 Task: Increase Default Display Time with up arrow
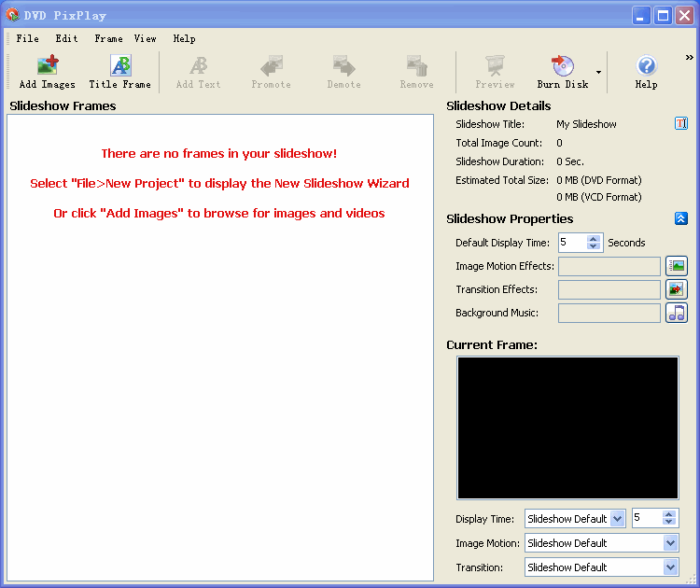(x=594, y=239)
